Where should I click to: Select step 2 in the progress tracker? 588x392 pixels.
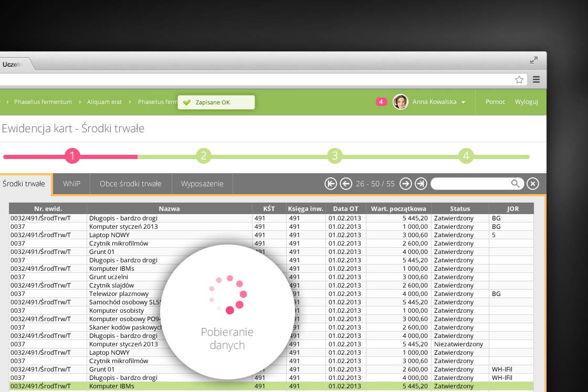pyautogui.click(x=203, y=156)
